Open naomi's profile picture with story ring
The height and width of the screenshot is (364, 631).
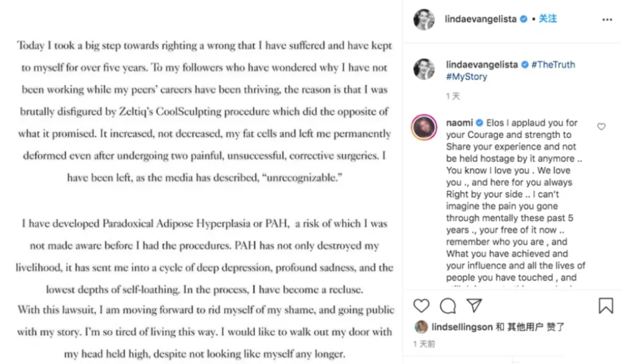(x=424, y=127)
